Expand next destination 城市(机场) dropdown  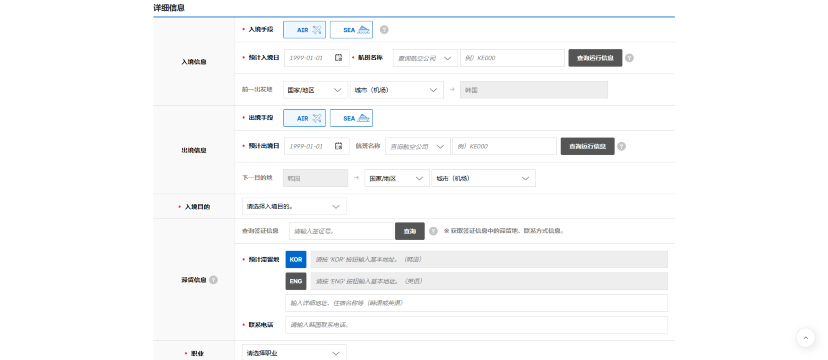pyautogui.click(x=484, y=178)
